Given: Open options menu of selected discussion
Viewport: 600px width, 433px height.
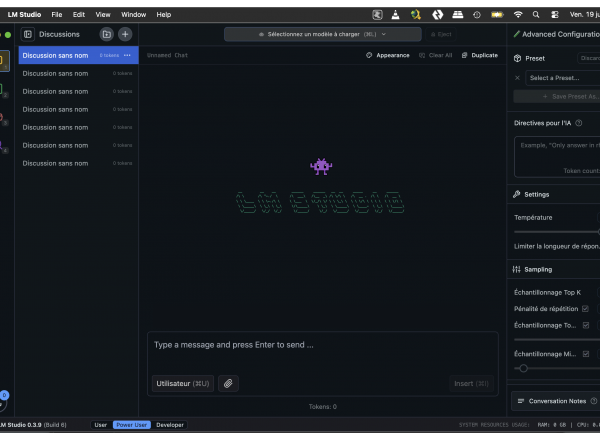Looking at the screenshot, I should point(127,55).
